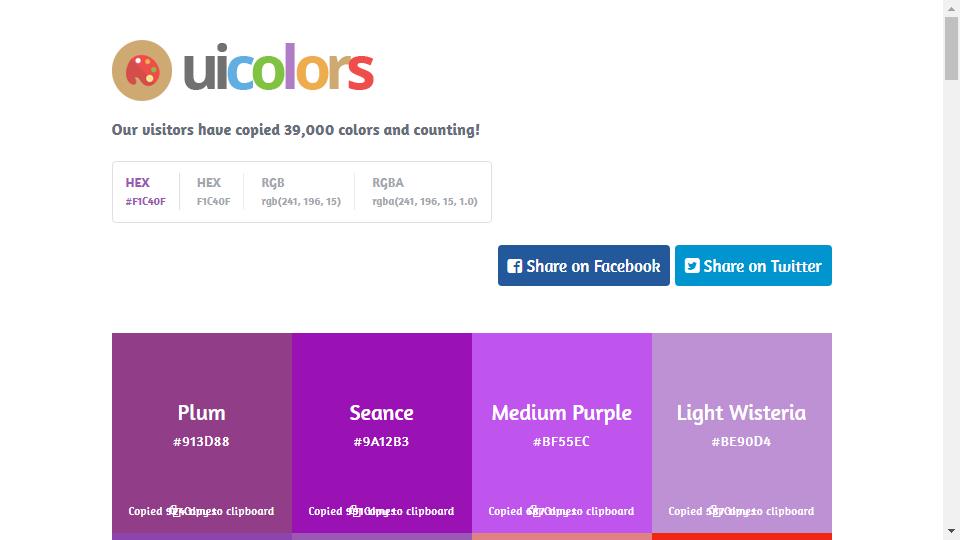960x540 pixels.
Task: Share the page on Twitter
Action: pyautogui.click(x=753, y=266)
